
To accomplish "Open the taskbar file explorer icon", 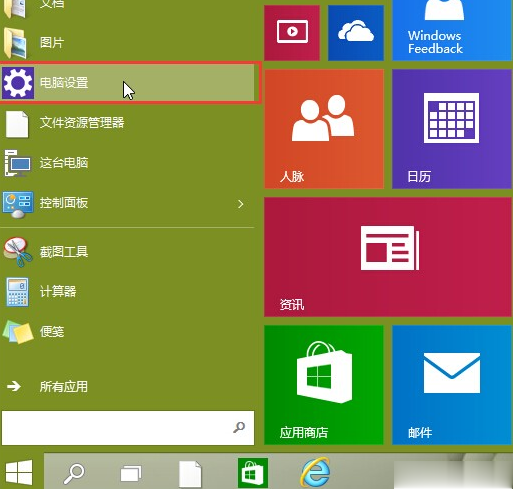I will click(190, 474).
